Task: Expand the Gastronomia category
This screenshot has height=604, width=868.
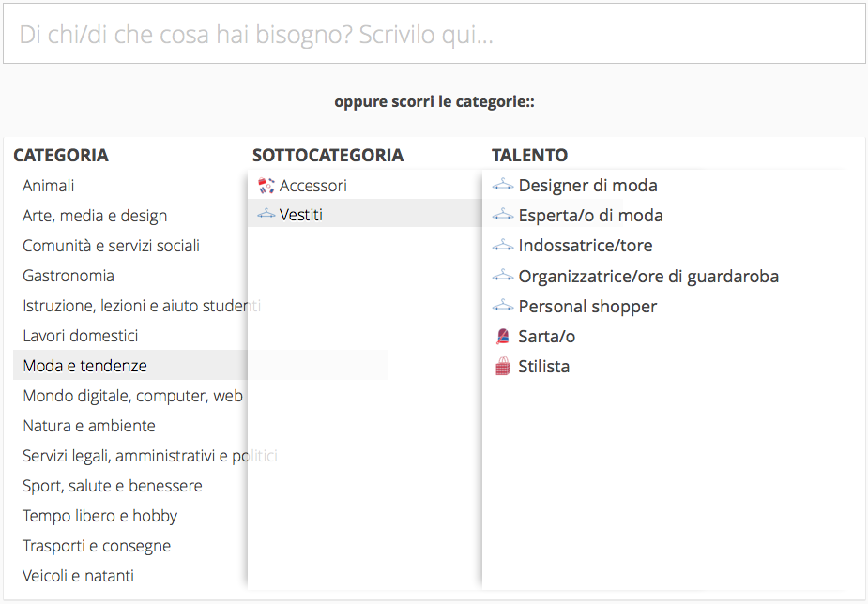Action: point(69,276)
